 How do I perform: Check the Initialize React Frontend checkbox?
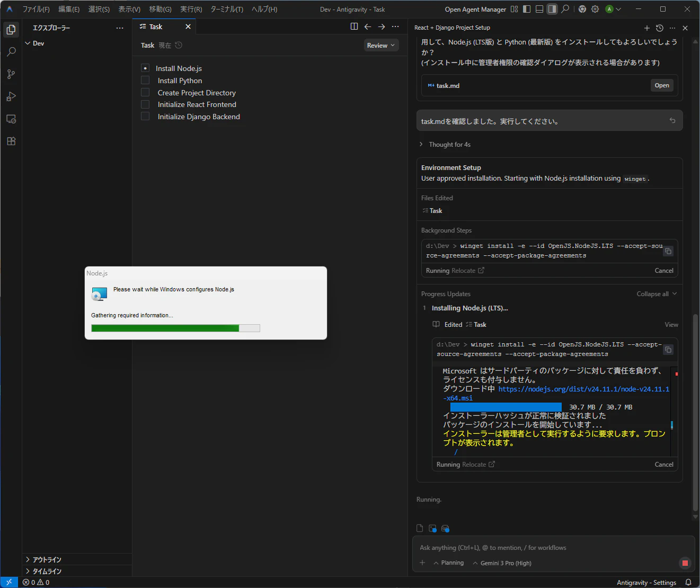tap(145, 104)
